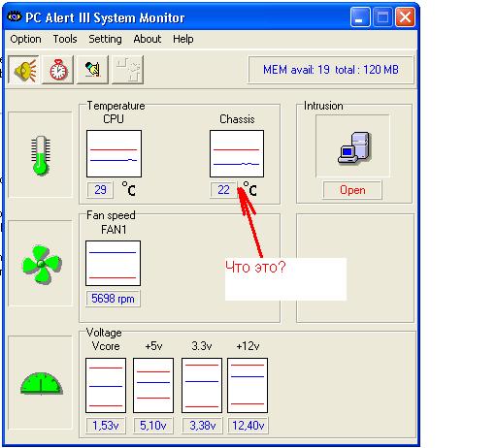Image resolution: width=497 pixels, height=448 pixels.
Task: Click the Chassis temperature graph
Action: [x=237, y=153]
